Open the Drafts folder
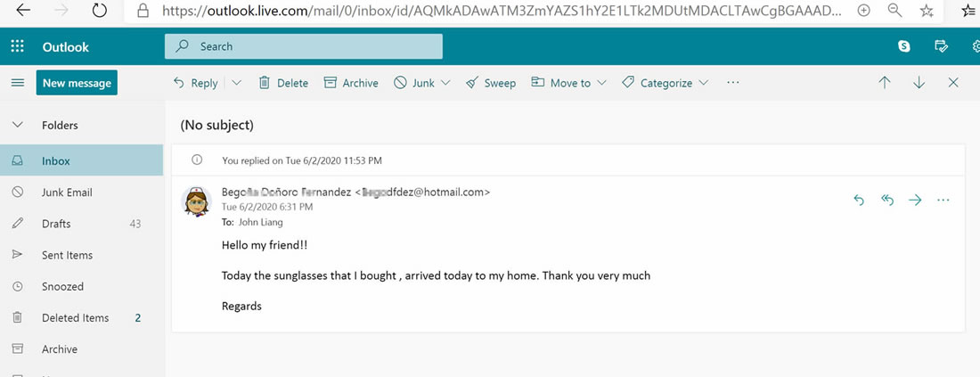The image size is (980, 377). (56, 224)
